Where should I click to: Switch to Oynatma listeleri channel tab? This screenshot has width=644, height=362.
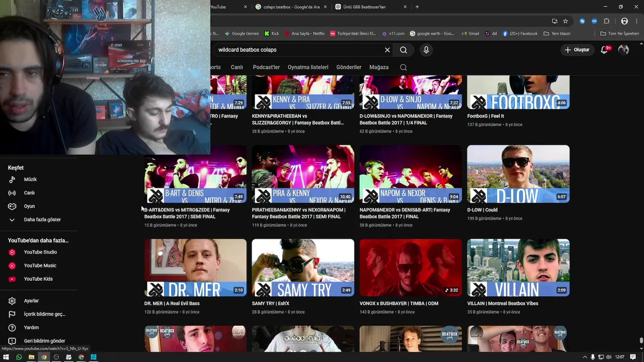[308, 67]
